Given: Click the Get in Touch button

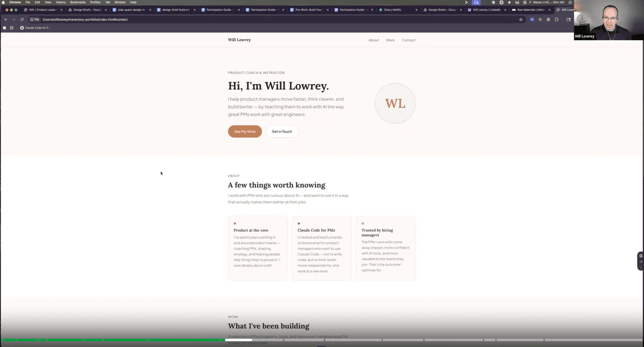Looking at the screenshot, I should [282, 131].
